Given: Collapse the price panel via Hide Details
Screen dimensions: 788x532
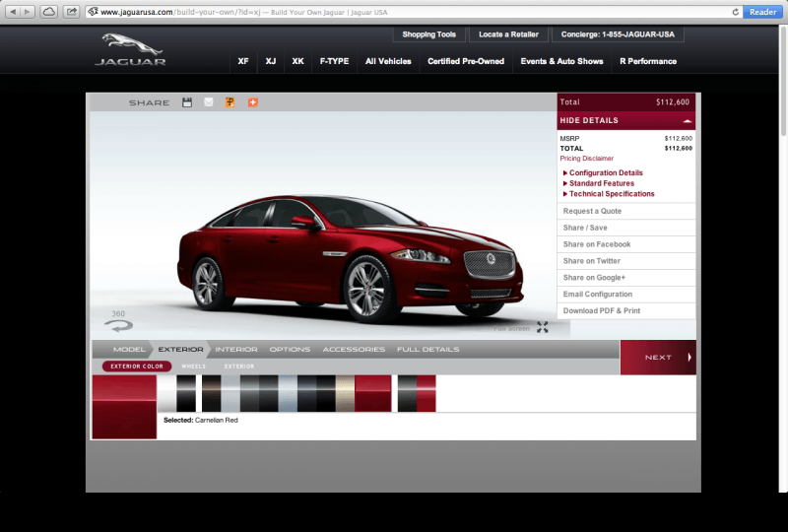Looking at the screenshot, I should click(x=626, y=120).
